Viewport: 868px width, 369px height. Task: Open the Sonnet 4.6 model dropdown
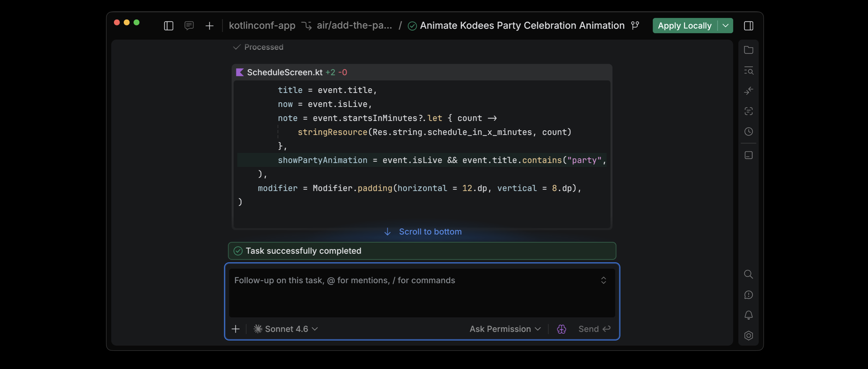[x=286, y=329]
